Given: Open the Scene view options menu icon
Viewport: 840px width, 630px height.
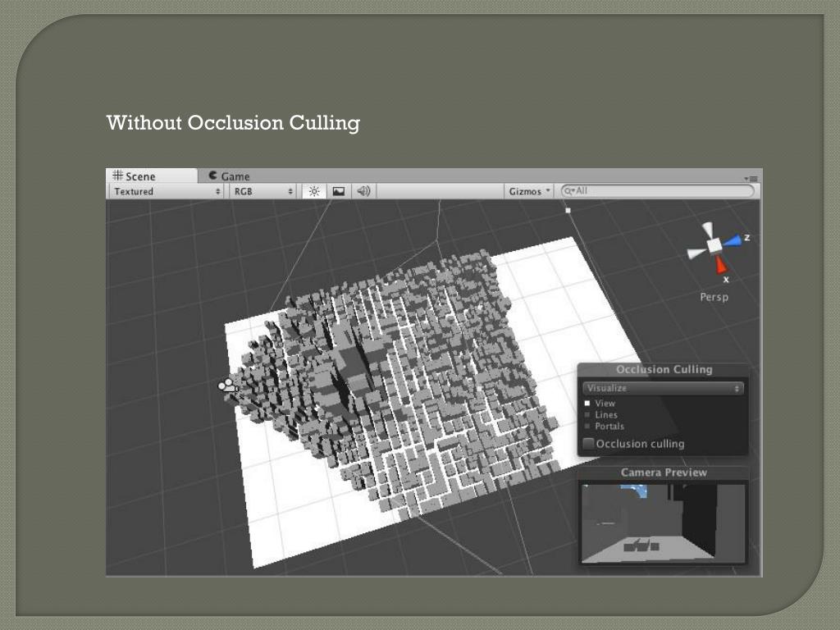Looking at the screenshot, I should click(x=751, y=178).
